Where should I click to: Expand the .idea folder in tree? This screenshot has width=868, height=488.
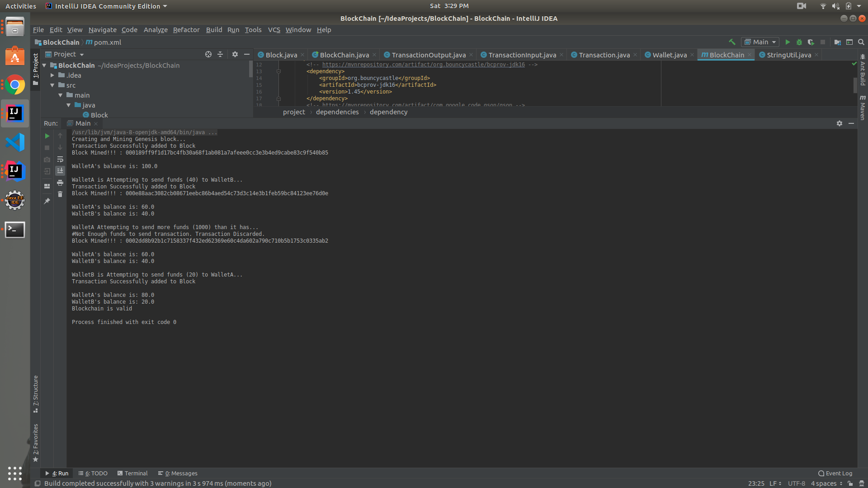point(52,75)
